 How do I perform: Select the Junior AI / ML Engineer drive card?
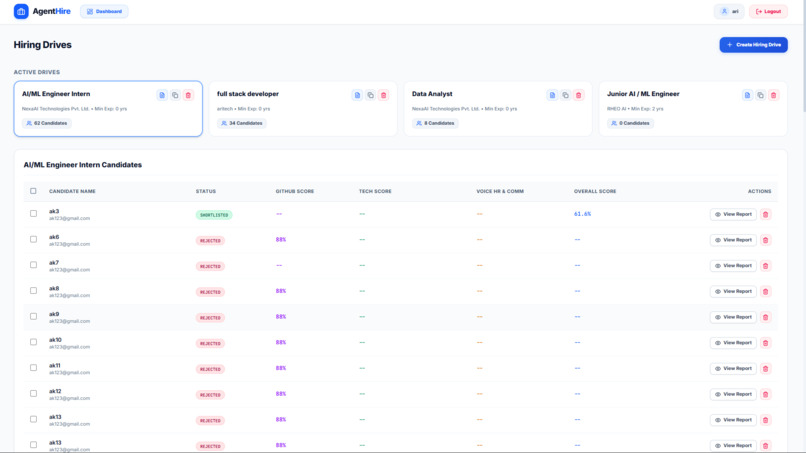[693, 108]
